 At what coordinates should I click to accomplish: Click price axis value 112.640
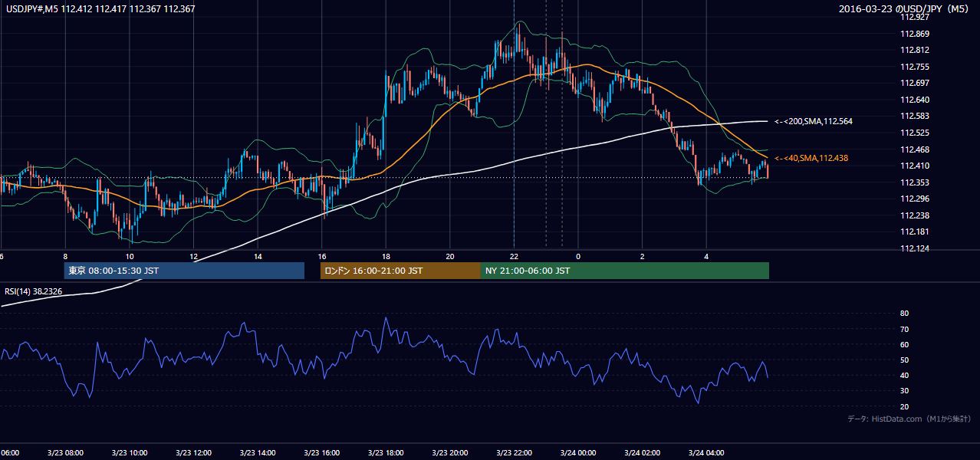pos(914,100)
